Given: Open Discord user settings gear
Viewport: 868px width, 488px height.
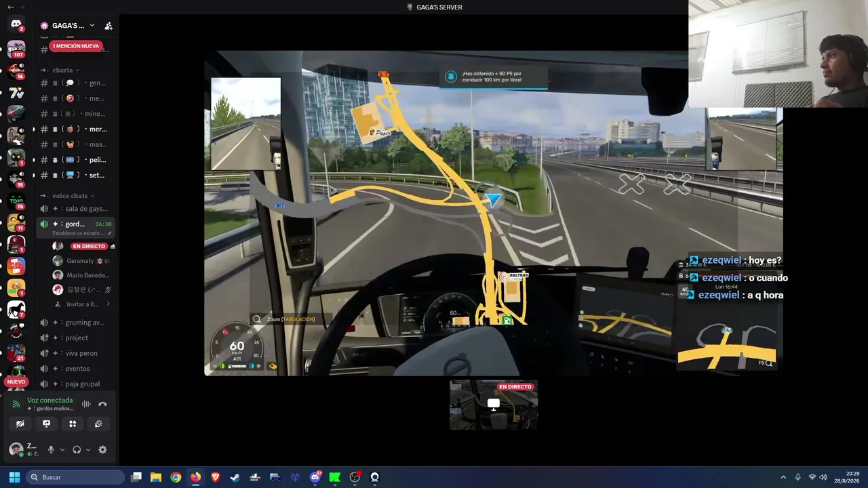Looking at the screenshot, I should point(102,449).
